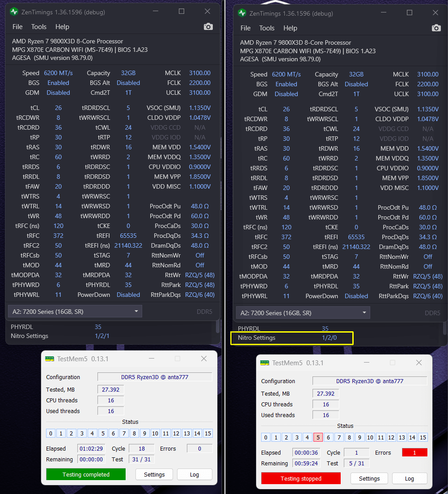
Task: Click red Errors count field in right TestMem5
Action: point(414,452)
